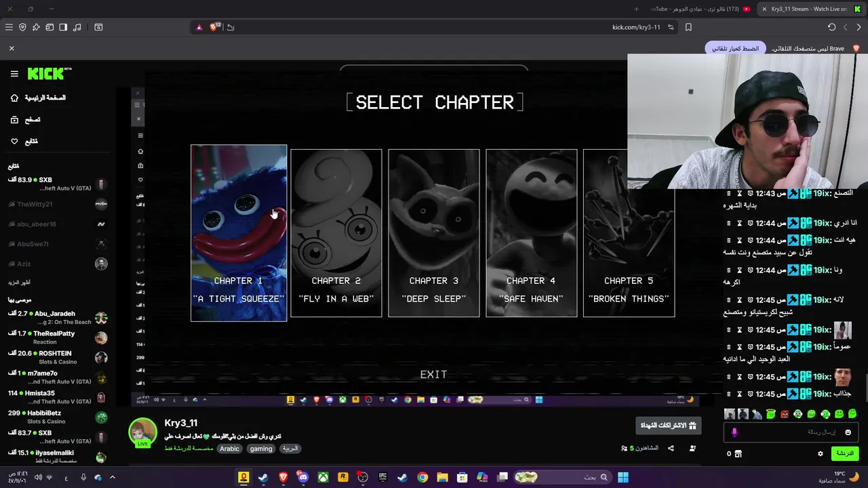Click the purple microphone icon in chat input
868x488 pixels.
point(734,432)
